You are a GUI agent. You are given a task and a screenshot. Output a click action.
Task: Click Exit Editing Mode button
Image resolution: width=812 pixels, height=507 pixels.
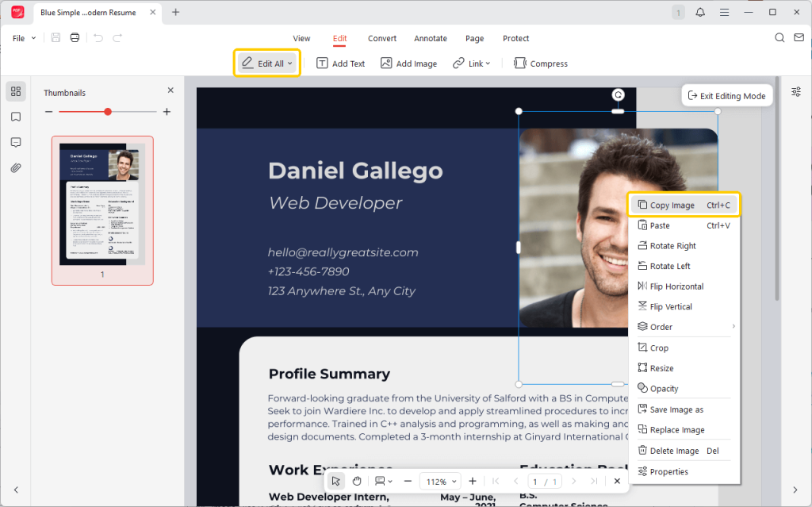coord(727,96)
